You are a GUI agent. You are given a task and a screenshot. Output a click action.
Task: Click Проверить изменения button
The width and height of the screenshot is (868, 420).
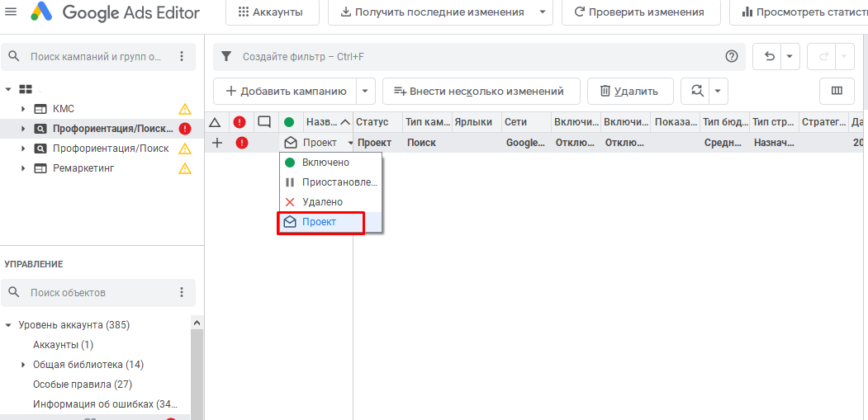pyautogui.click(x=641, y=12)
